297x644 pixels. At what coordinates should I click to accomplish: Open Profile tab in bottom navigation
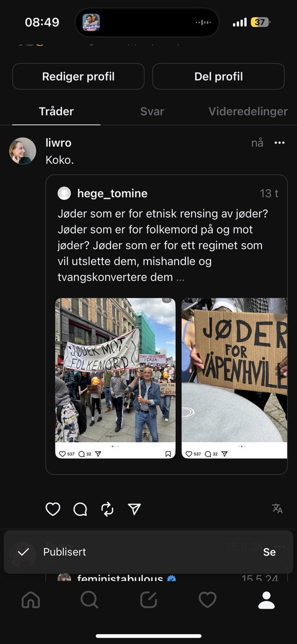[266, 600]
